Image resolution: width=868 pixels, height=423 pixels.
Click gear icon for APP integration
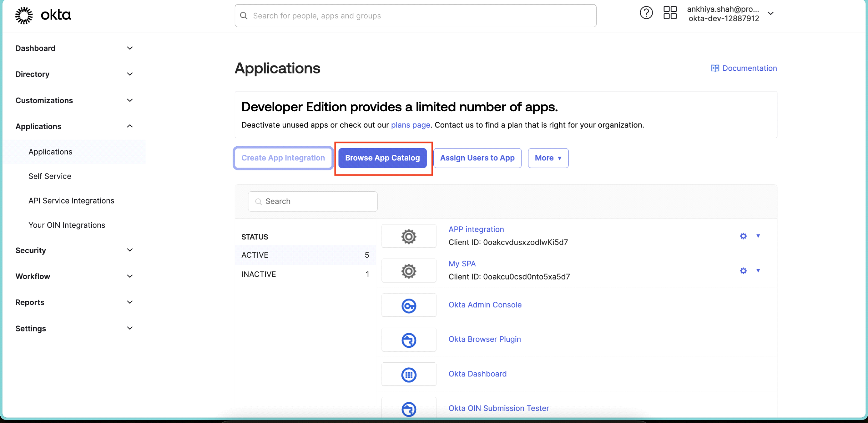coord(743,236)
